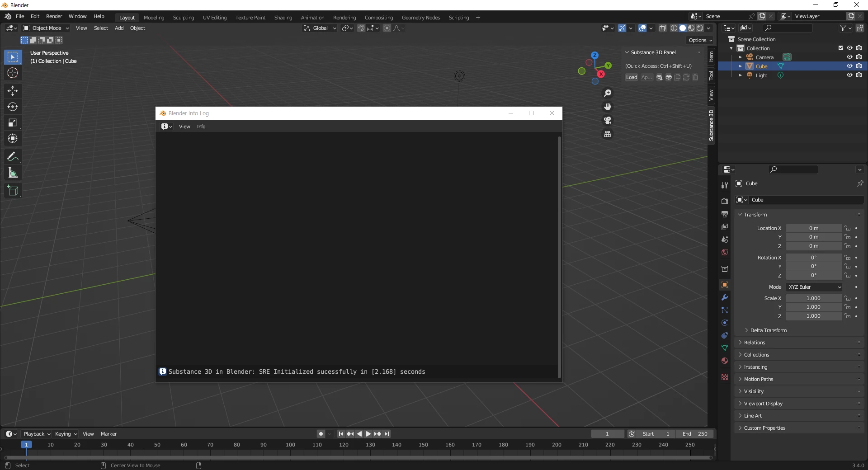Hide Camera in viewport via eye icon
The height and width of the screenshot is (470, 868).
point(849,57)
